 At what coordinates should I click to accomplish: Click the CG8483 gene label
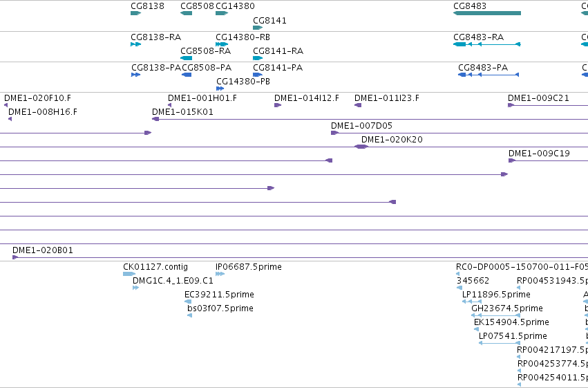[x=470, y=6]
